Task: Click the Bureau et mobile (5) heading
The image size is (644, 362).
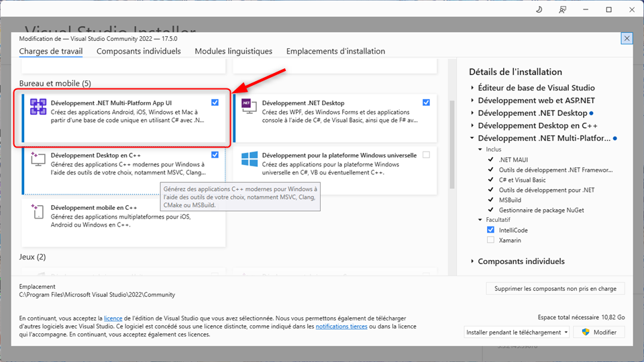Action: (x=55, y=83)
